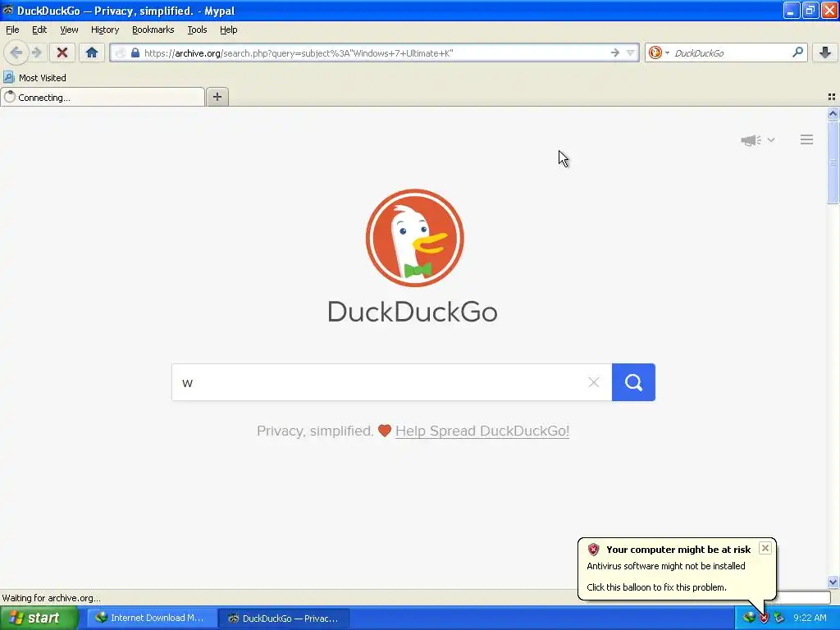Viewport: 840px width, 630px height.
Task: Click the red shield security tray icon
Action: tap(764, 619)
